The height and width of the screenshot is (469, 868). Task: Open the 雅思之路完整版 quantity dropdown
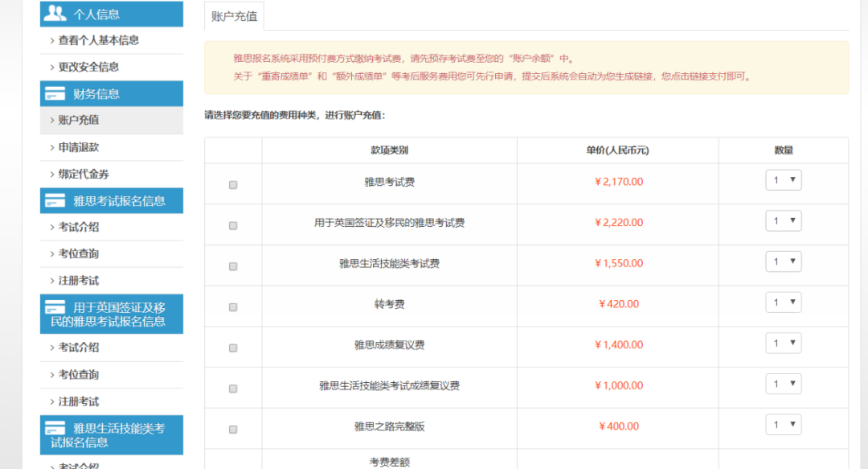coord(784,425)
